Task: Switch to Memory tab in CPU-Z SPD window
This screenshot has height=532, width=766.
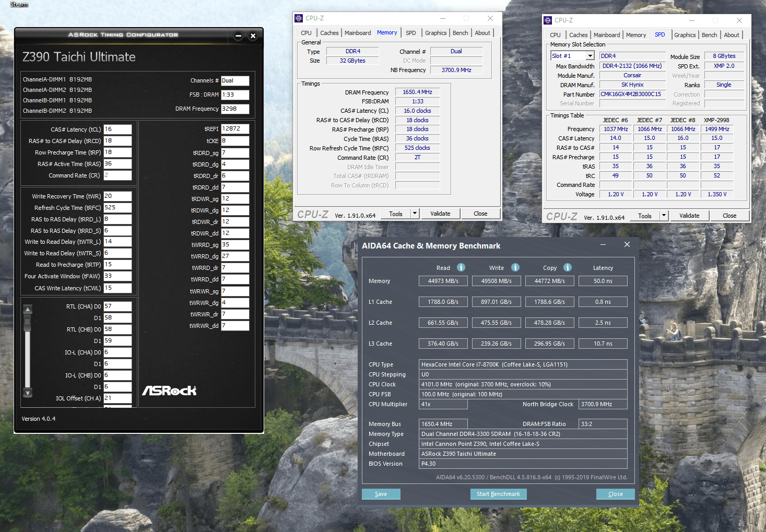Action: click(x=636, y=35)
